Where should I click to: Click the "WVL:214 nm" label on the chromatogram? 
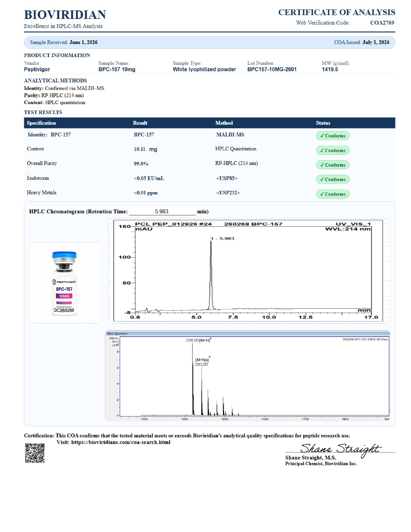[348, 229]
